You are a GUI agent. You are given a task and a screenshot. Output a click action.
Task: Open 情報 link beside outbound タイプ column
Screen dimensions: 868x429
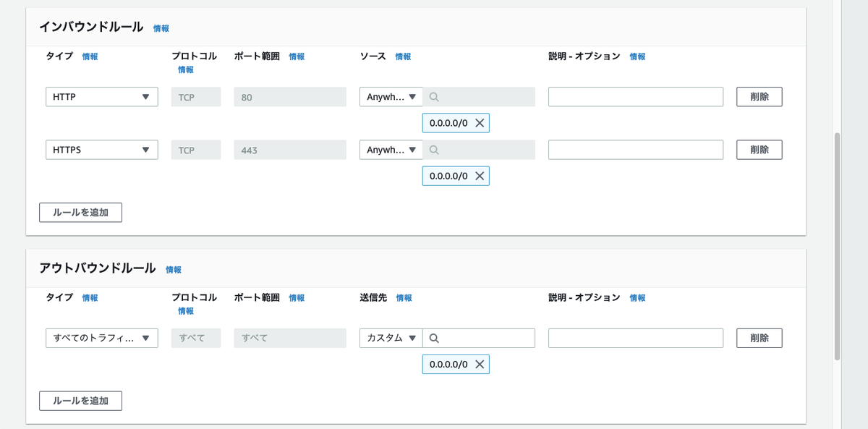click(90, 297)
